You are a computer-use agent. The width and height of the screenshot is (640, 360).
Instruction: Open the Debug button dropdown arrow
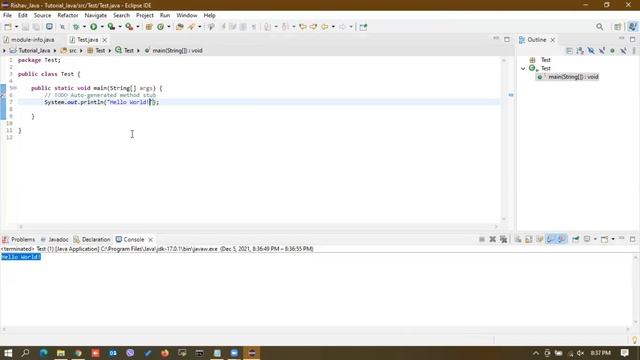click(84, 27)
